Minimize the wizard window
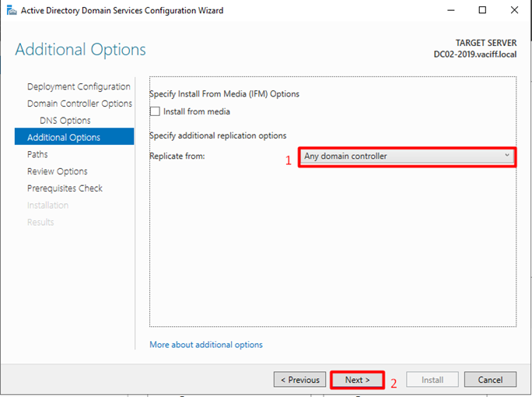Viewport: 532px width, 397px height. [x=447, y=11]
